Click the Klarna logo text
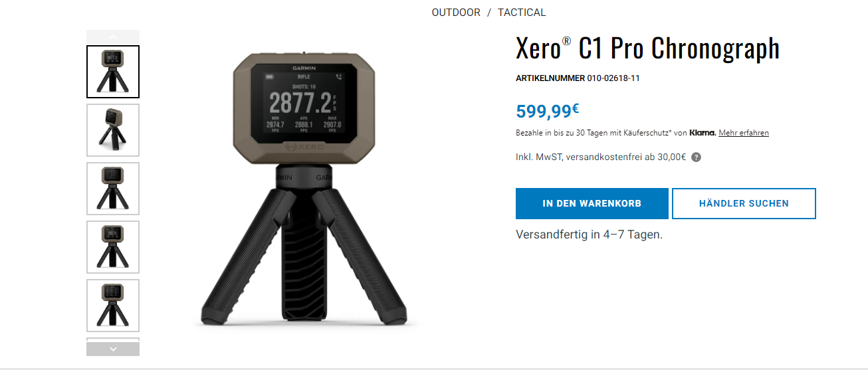Image resolution: width=868 pixels, height=370 pixels. pos(703,133)
